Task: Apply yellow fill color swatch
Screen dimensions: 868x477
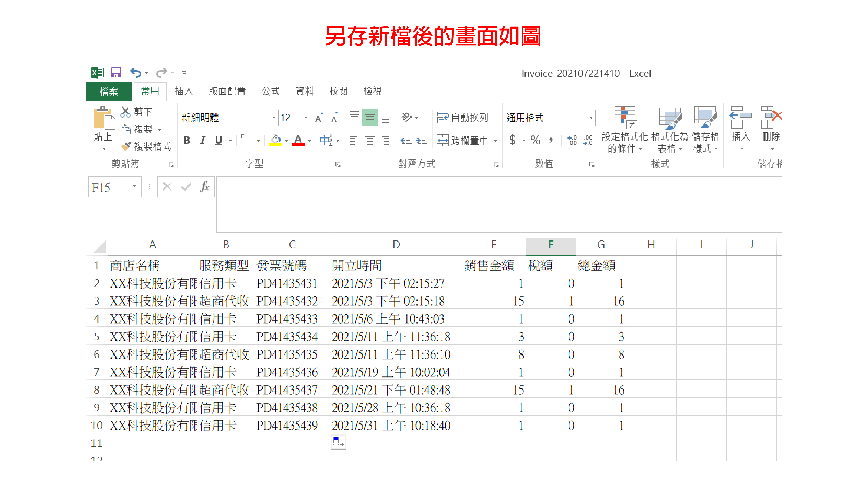Action: click(276, 140)
